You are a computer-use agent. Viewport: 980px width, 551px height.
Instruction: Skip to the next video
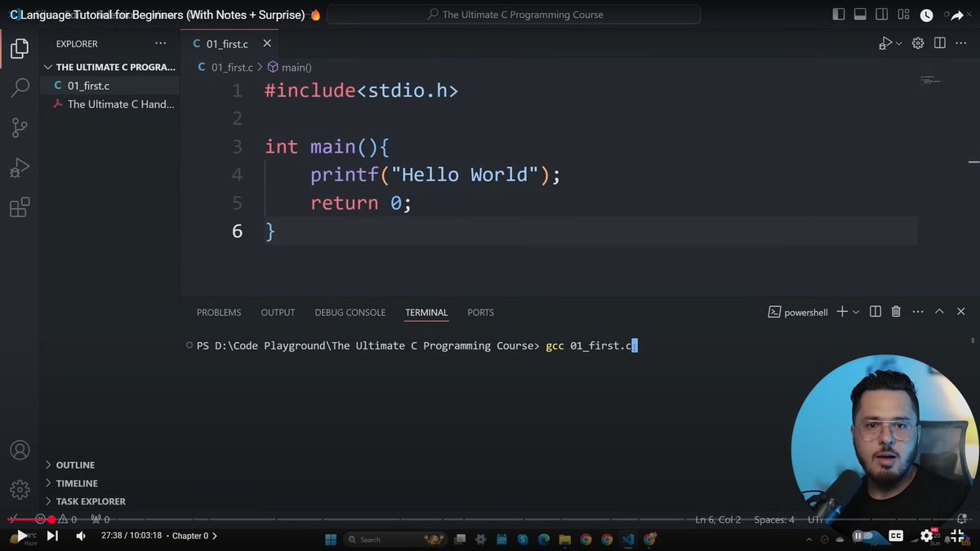[52, 535]
